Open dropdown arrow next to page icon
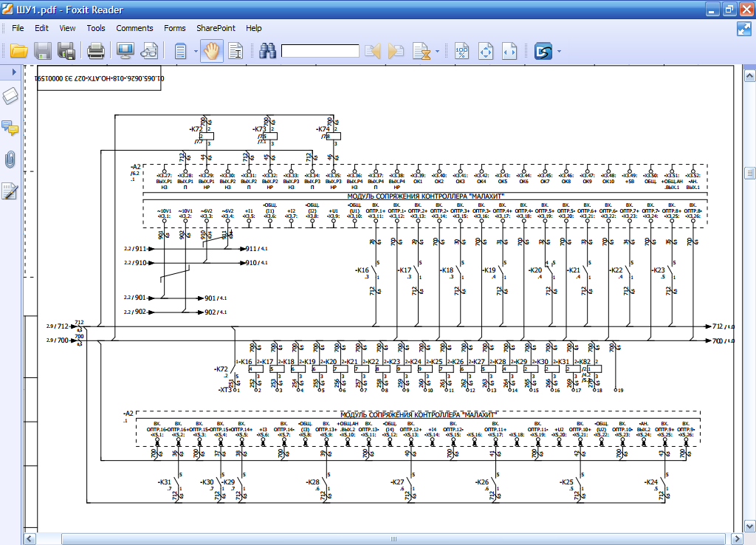This screenshot has height=545, width=756. click(x=196, y=52)
